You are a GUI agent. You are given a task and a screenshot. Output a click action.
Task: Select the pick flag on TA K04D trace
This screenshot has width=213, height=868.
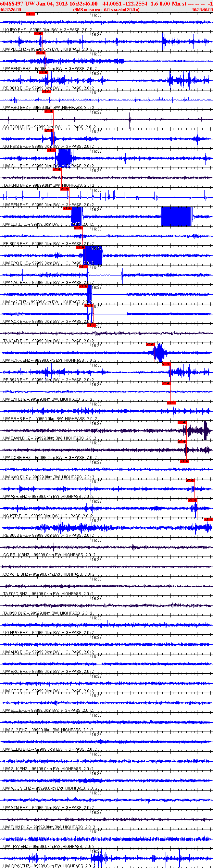point(91,325)
